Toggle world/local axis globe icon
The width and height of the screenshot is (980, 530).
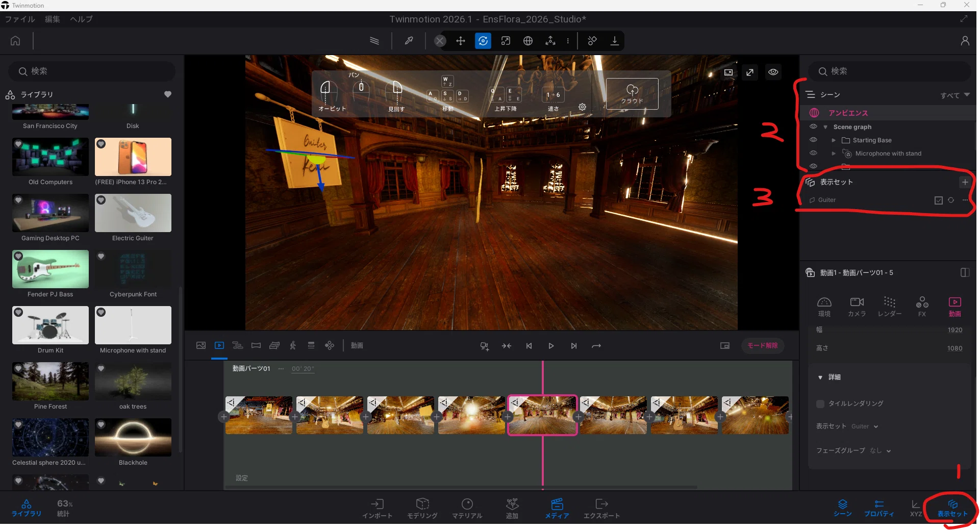tap(528, 41)
